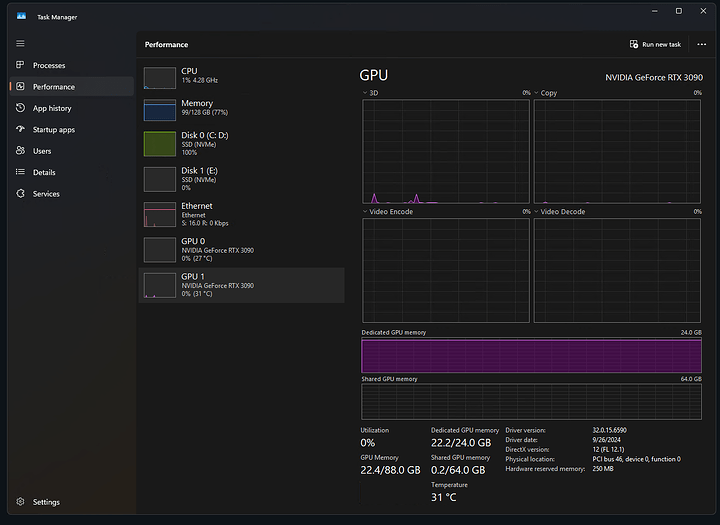
Task: Click the 0.2/64.0 GB shared memory value
Action: tap(458, 470)
